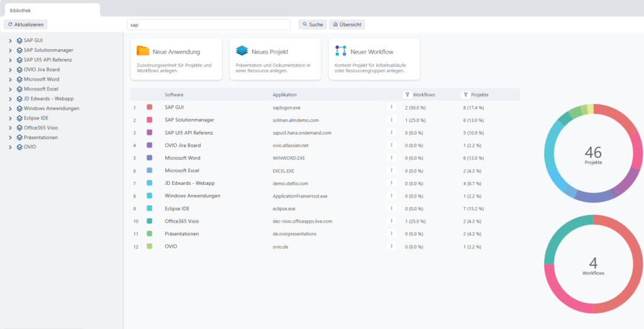This screenshot has height=329, width=644.
Task: Open the Übersicht overview button
Action: [x=347, y=25]
